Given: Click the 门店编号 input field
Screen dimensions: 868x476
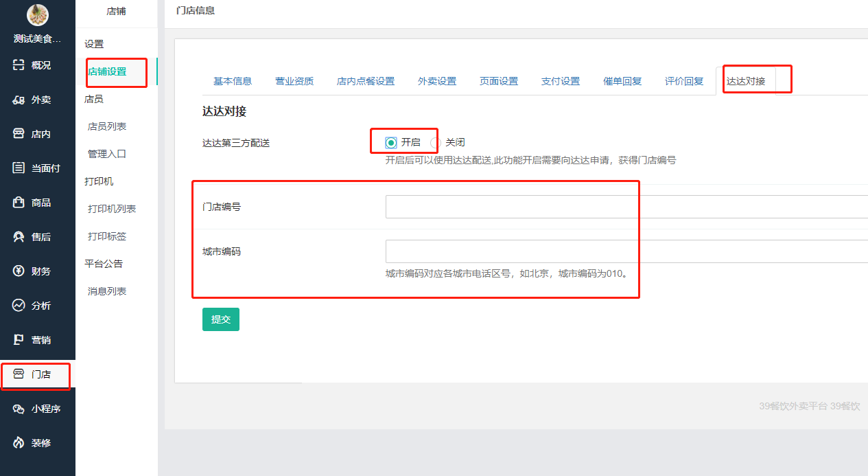Looking at the screenshot, I should [x=626, y=207].
